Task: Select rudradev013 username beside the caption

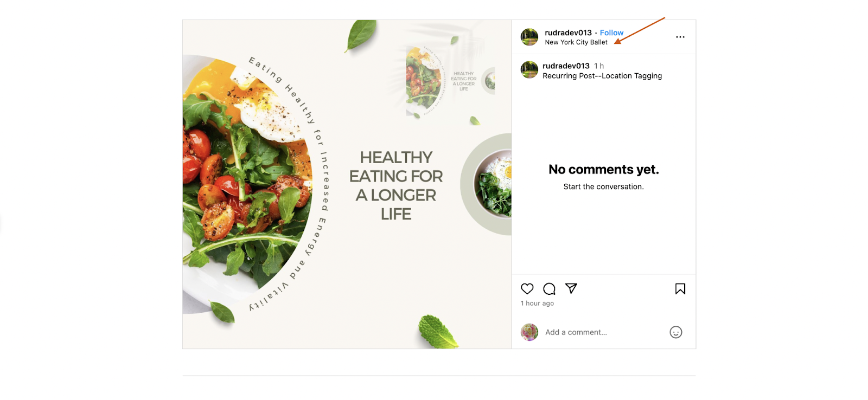Action: [566, 66]
